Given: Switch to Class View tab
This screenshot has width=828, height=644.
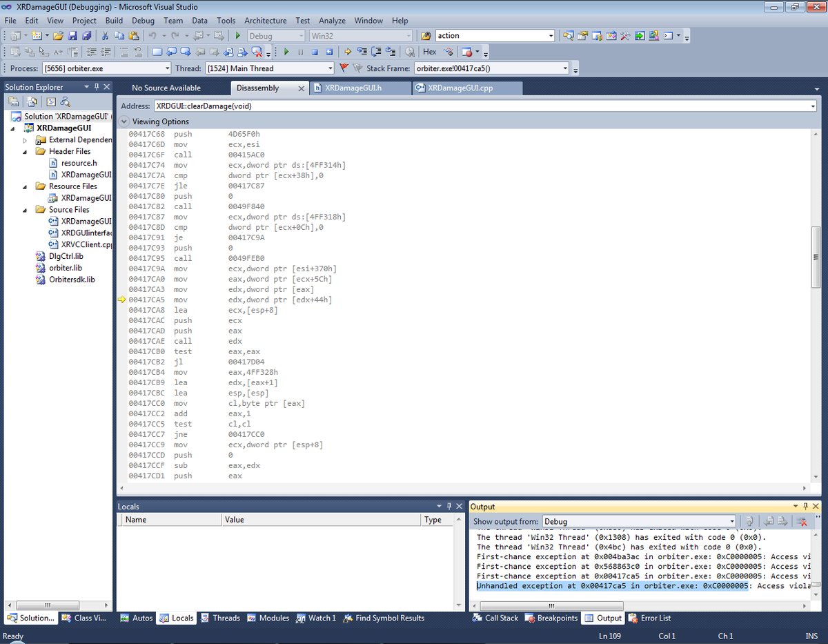Looking at the screenshot, I should (84, 618).
